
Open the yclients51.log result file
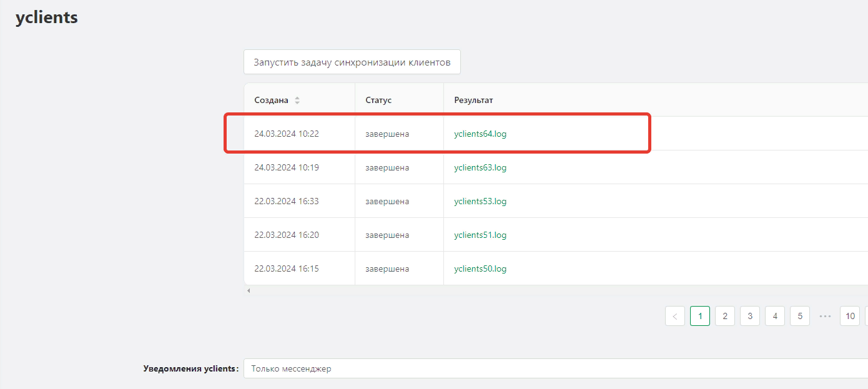[x=480, y=235]
